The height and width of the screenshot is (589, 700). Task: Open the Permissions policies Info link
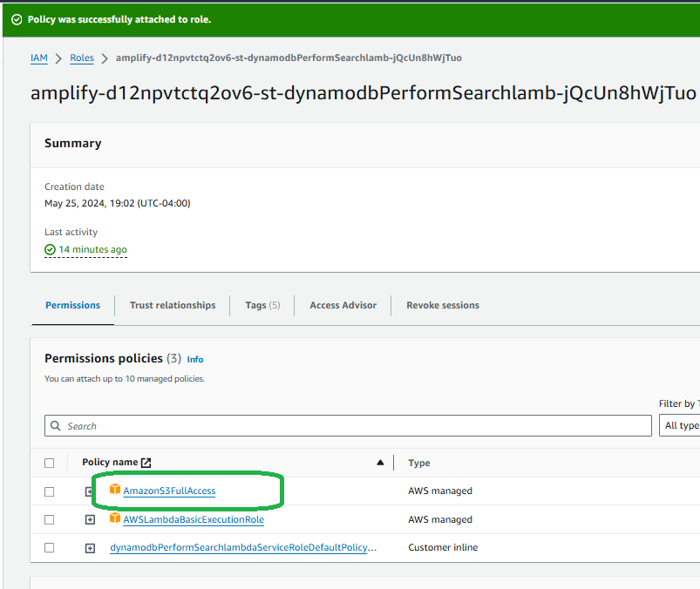click(195, 360)
